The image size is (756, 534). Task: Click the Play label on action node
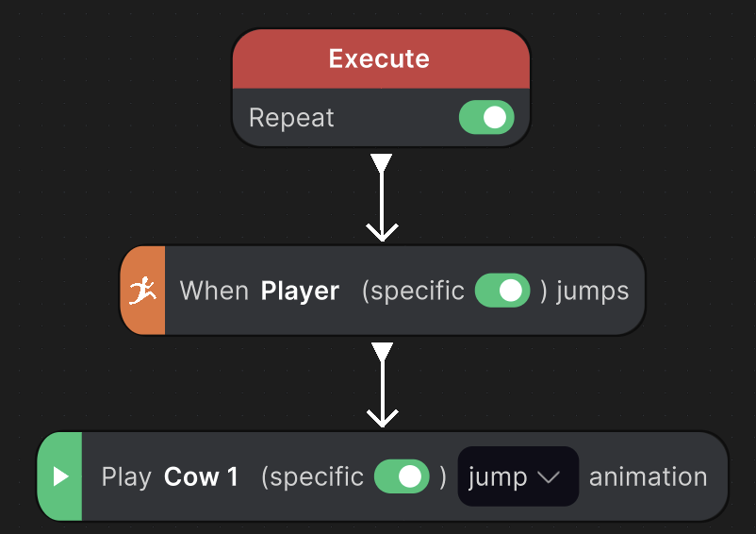126,477
